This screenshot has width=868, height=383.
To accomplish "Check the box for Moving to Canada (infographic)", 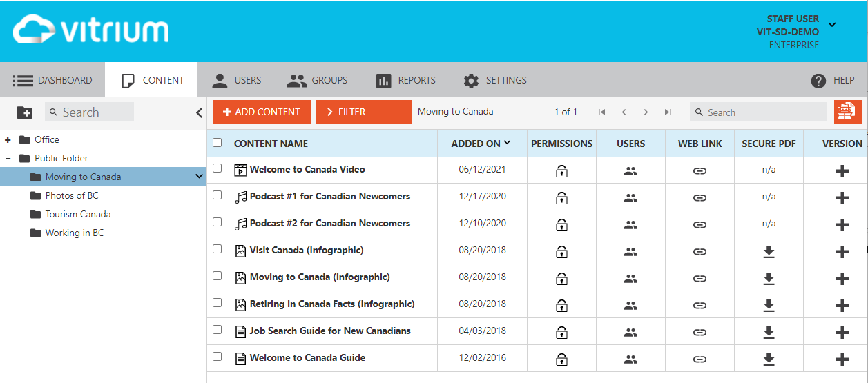I will (218, 276).
